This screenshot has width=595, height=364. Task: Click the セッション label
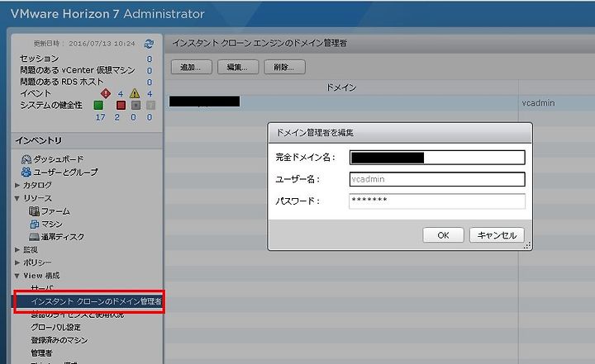click(39, 59)
